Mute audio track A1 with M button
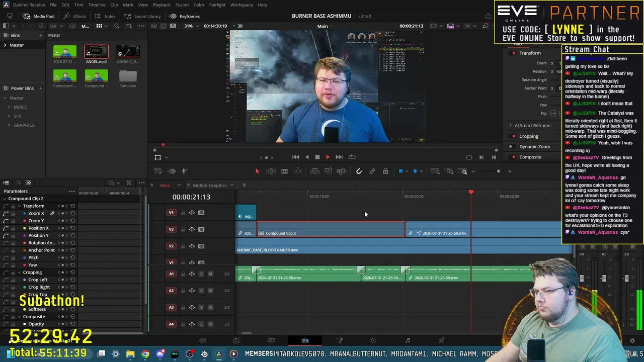This screenshot has height=362, width=644. 210,274
